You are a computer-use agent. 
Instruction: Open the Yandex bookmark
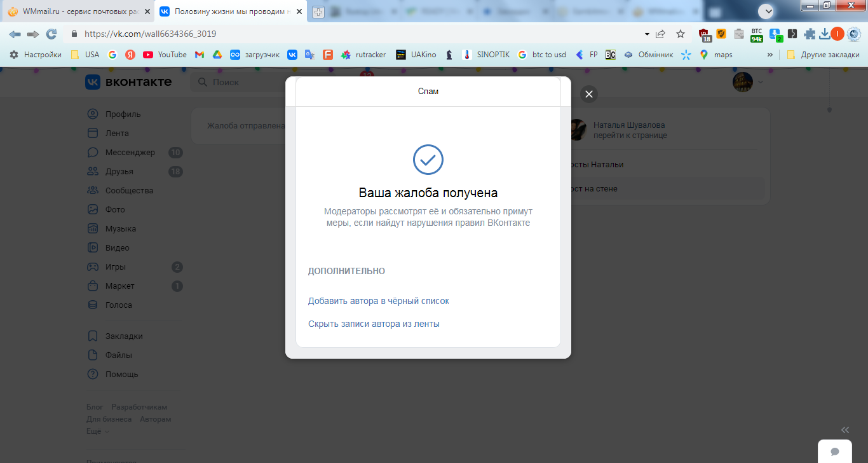[x=130, y=55]
